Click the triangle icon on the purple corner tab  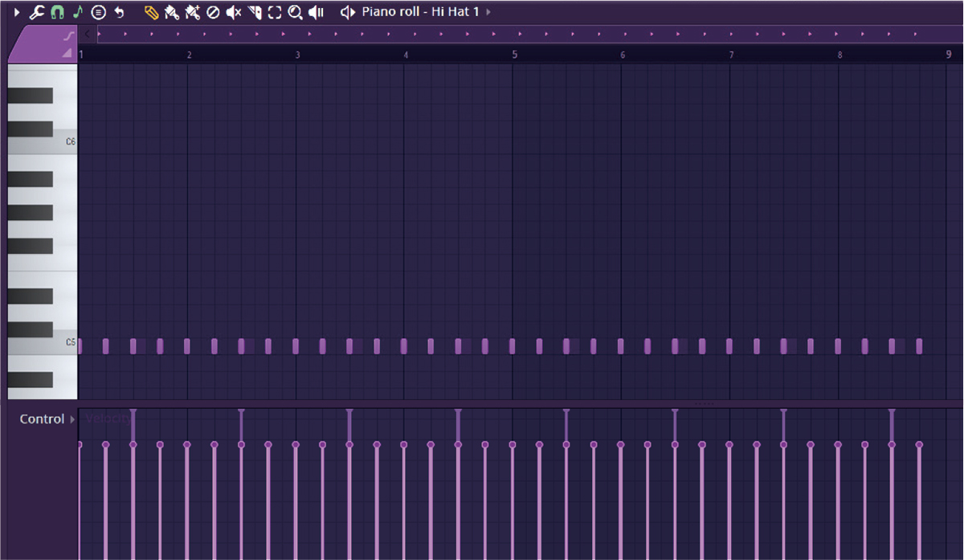pos(67,52)
